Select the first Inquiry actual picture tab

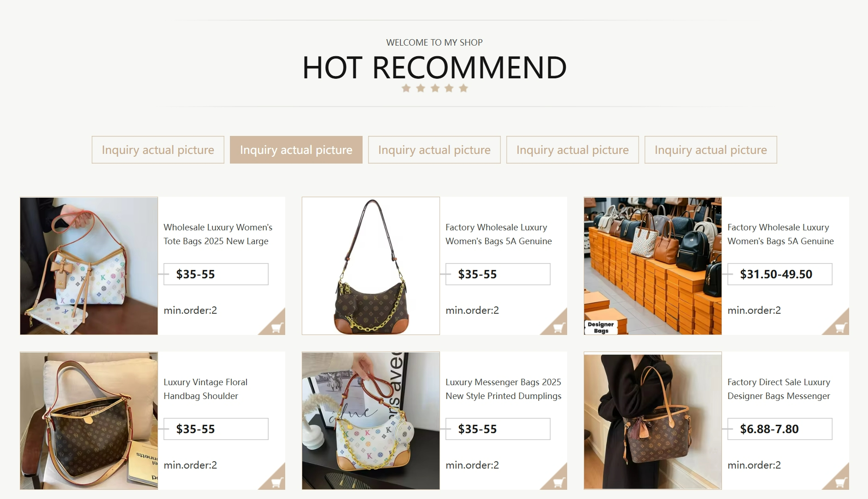[158, 150]
